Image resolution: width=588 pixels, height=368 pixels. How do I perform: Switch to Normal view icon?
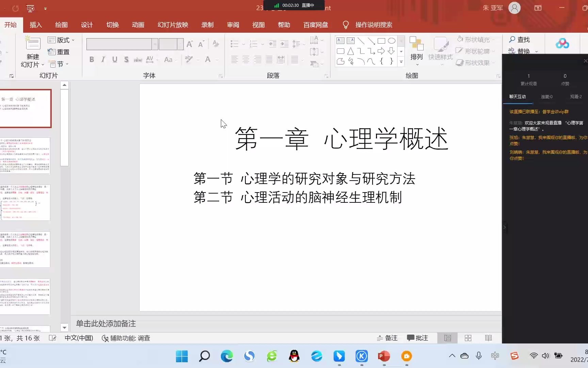(x=447, y=338)
